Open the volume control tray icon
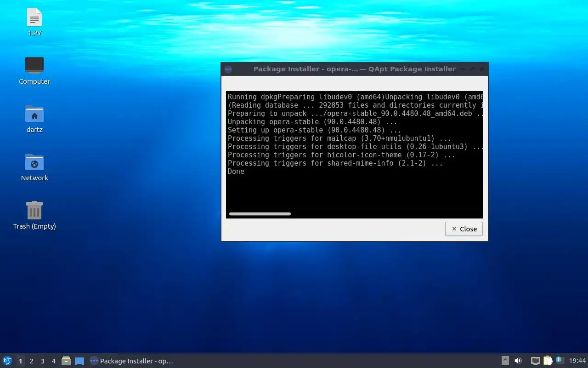This screenshot has width=588, height=368. tap(518, 361)
